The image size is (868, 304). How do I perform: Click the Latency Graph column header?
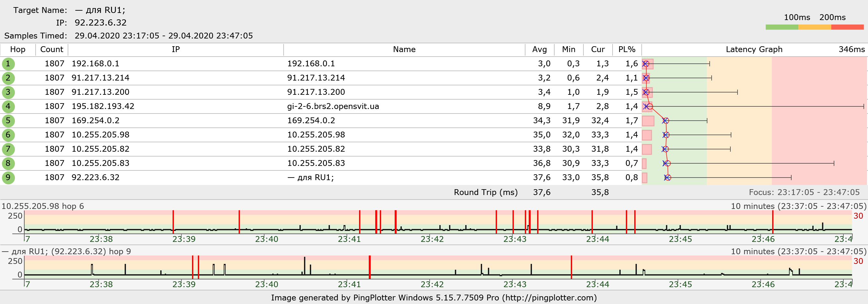coord(754,49)
